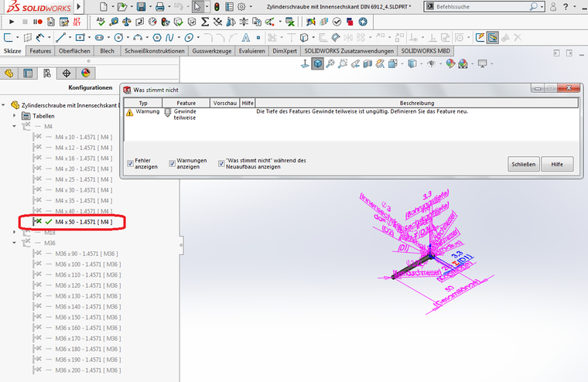Viewport: 588px width, 382px height.
Task: Launch the spell checker icon
Action: (101, 22)
